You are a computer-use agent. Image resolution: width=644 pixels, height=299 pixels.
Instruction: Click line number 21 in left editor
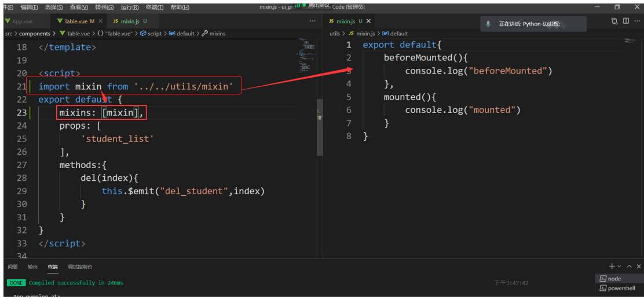tap(22, 87)
